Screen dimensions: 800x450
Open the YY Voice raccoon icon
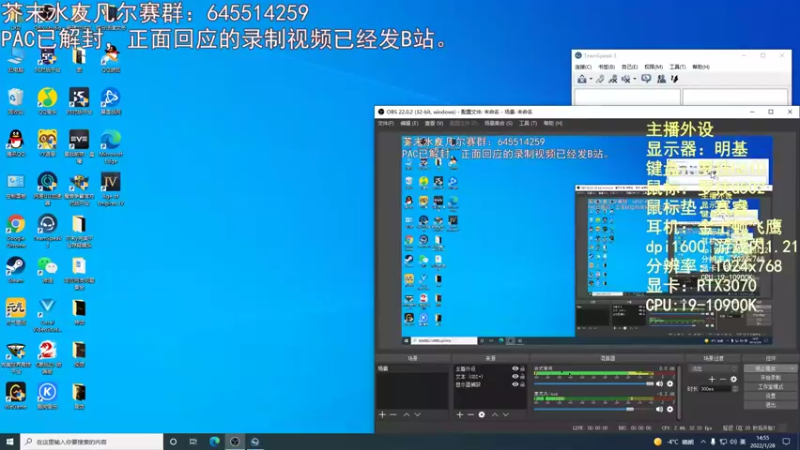[x=47, y=143]
